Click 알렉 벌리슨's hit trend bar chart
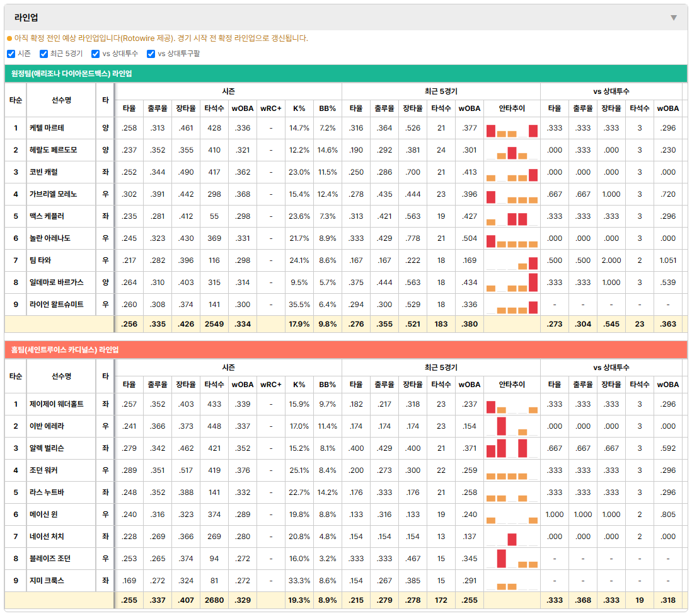Screen dimensions: 692x616 (512, 449)
